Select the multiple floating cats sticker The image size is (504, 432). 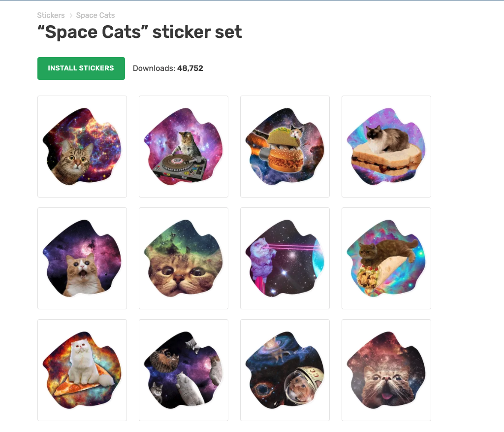click(184, 370)
